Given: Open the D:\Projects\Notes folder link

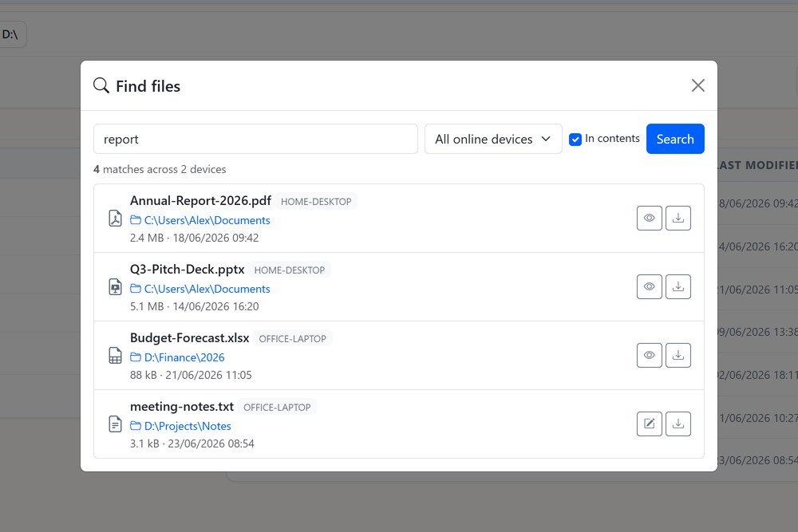Looking at the screenshot, I should point(180,426).
